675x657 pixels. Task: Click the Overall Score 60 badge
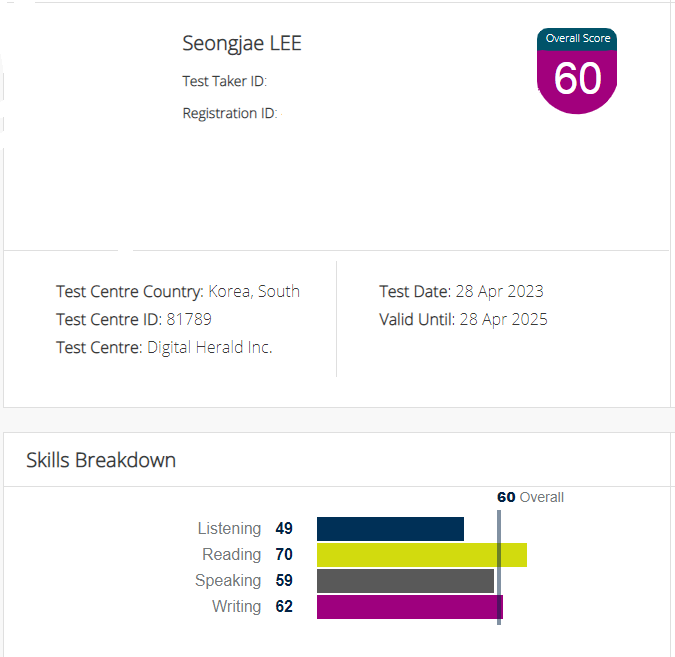577,71
